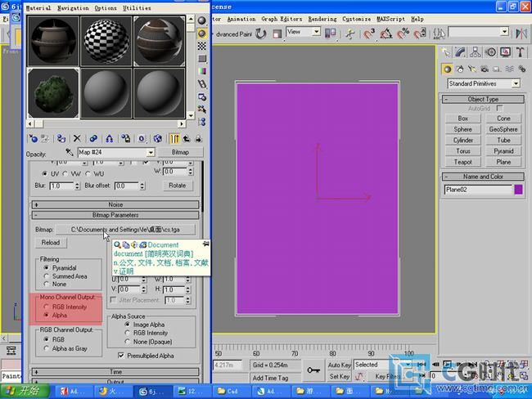Click the Sample Type sphere icon
This screenshot has width=532, height=399.
(202, 20)
